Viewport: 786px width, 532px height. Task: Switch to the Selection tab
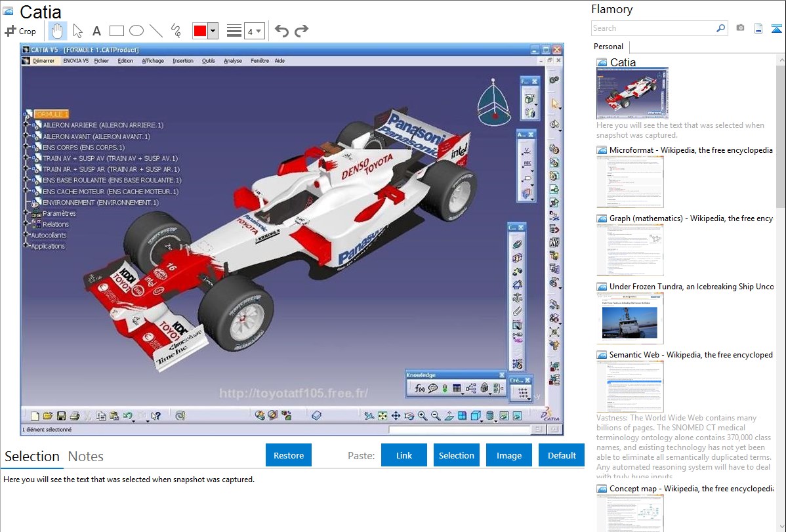(x=32, y=457)
